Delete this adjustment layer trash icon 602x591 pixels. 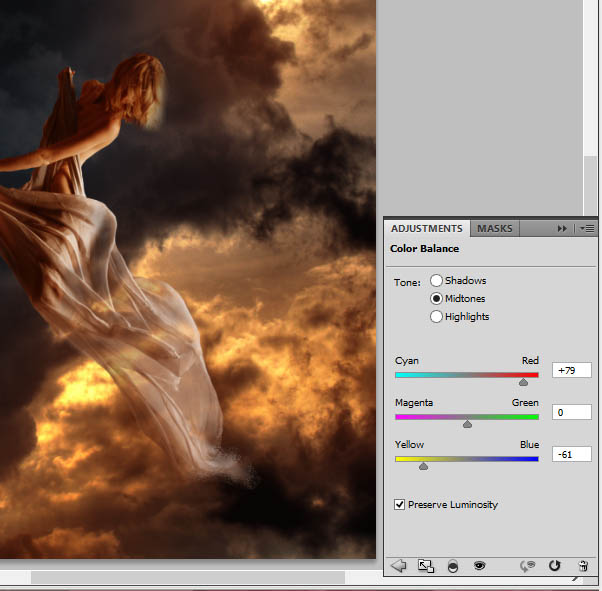click(582, 566)
